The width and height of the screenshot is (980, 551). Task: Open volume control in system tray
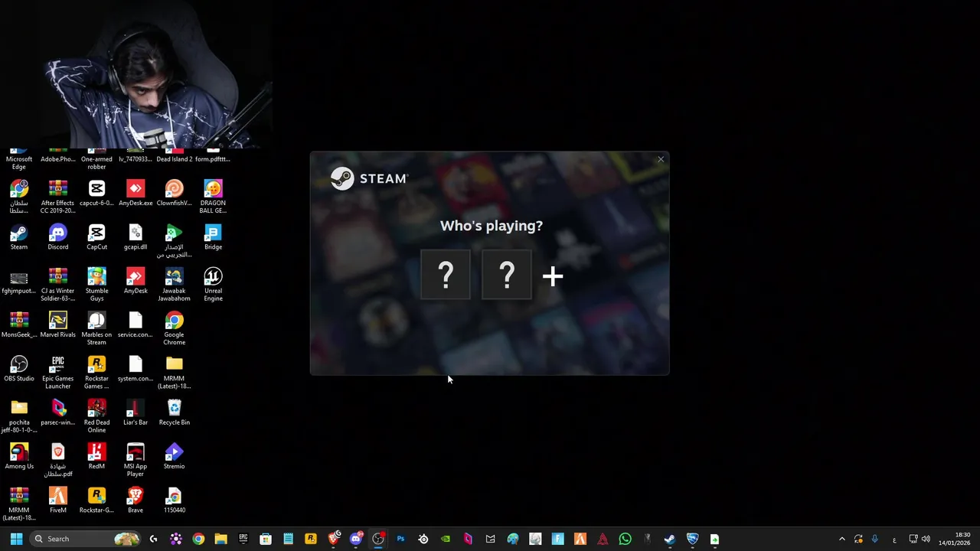(x=926, y=539)
